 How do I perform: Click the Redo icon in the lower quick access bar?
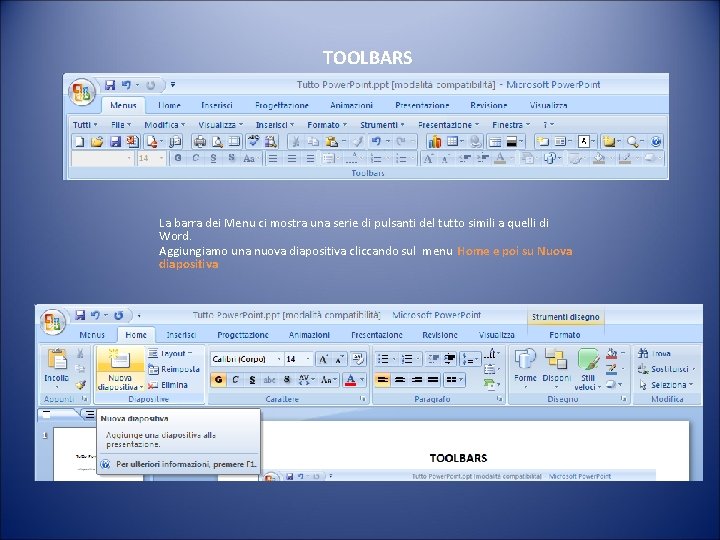pyautogui.click(x=118, y=315)
